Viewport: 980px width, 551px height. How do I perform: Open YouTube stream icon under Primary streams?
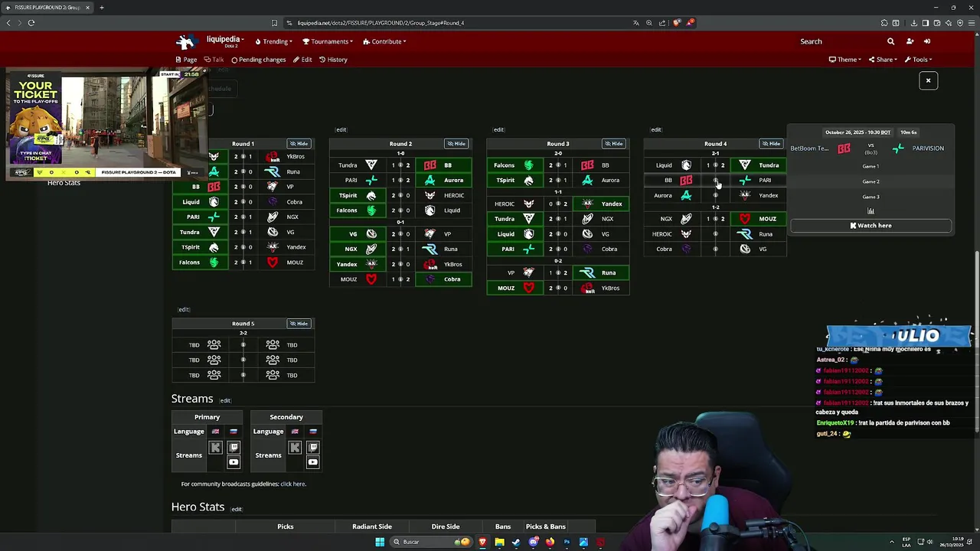click(x=234, y=462)
